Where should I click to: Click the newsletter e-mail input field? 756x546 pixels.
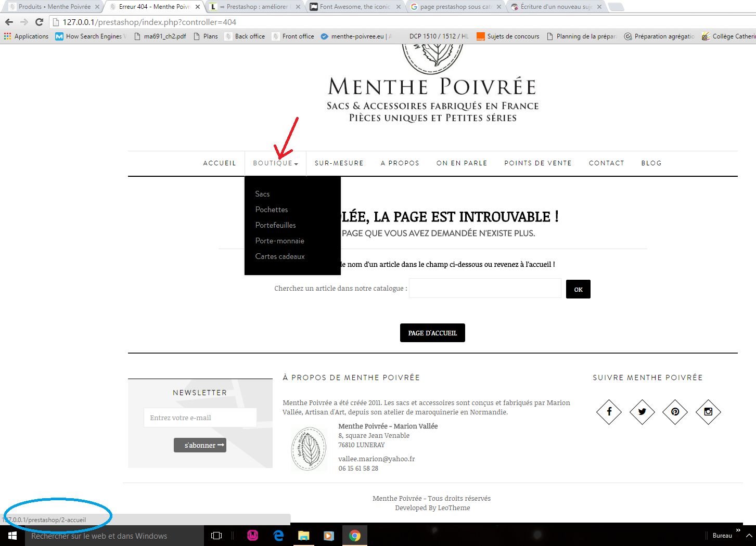[200, 418]
